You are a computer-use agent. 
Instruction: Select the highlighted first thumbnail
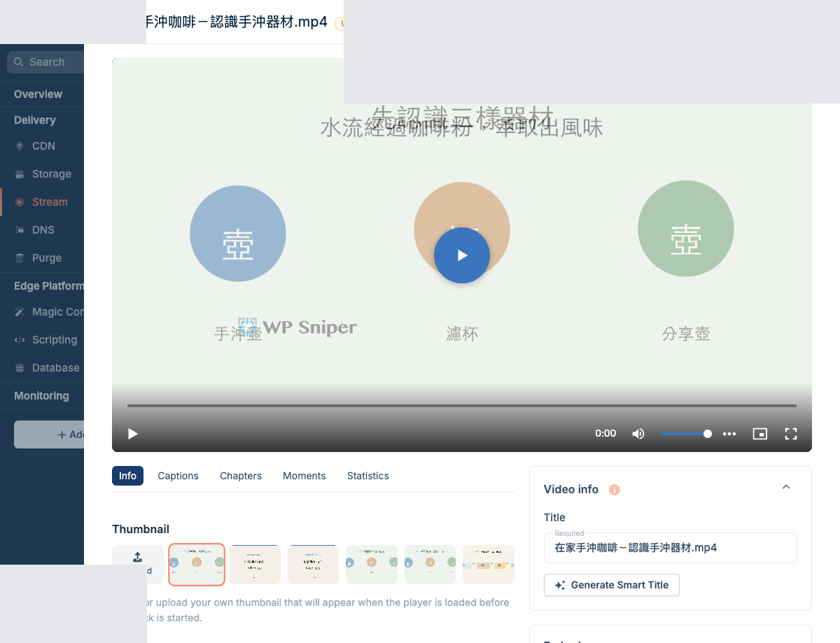197,564
